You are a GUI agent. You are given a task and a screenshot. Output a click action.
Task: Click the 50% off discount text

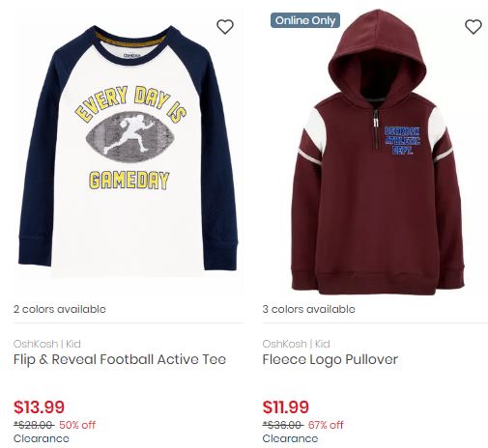(77, 425)
